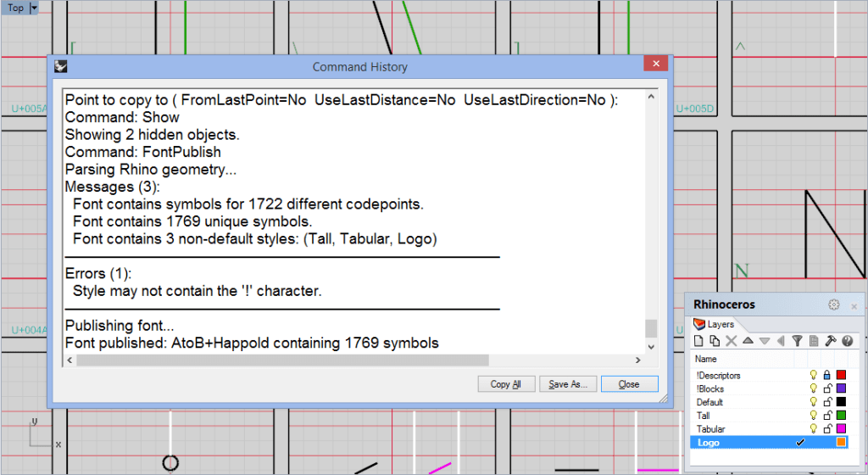Toggle visibility bulb of !Descriptors layer

(x=812, y=375)
